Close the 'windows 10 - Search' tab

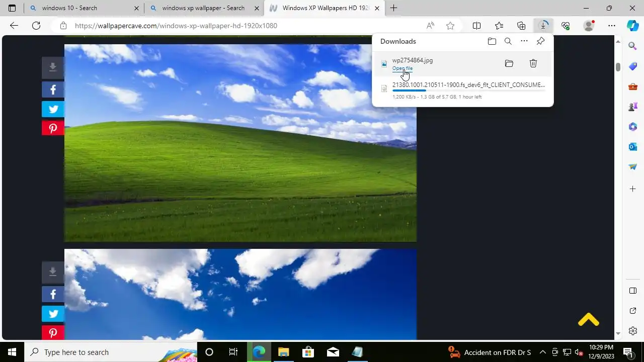click(136, 8)
